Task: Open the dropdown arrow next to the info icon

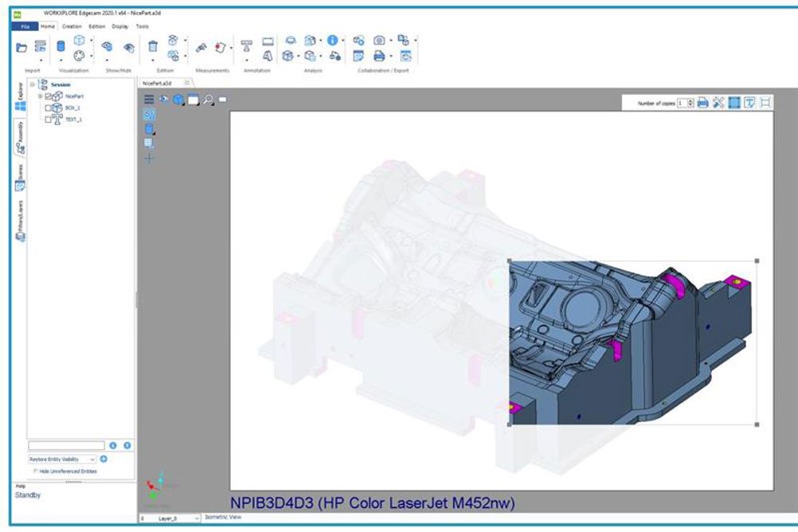Action: click(343, 40)
